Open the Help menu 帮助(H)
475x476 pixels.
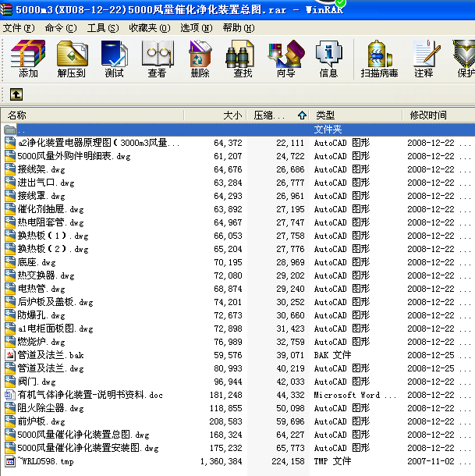tap(239, 28)
